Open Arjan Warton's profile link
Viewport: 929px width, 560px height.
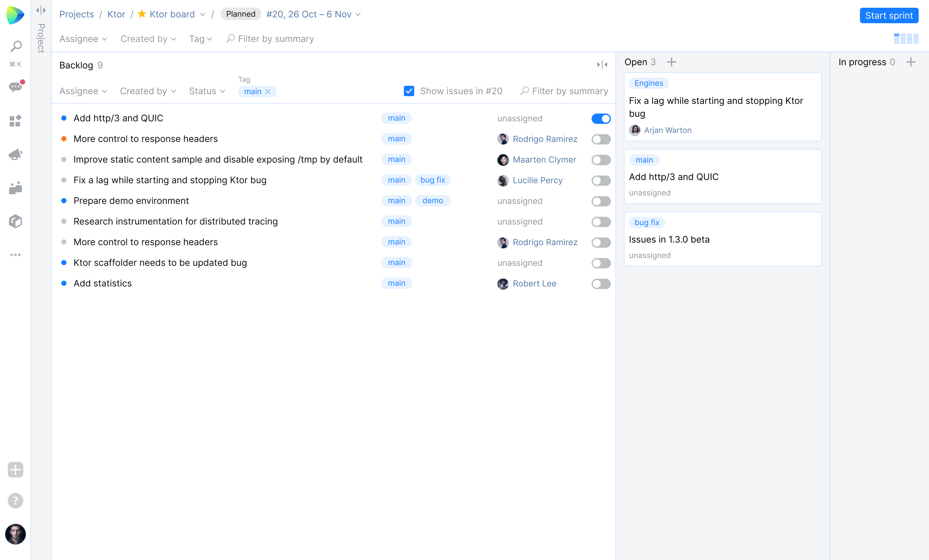[x=668, y=130]
